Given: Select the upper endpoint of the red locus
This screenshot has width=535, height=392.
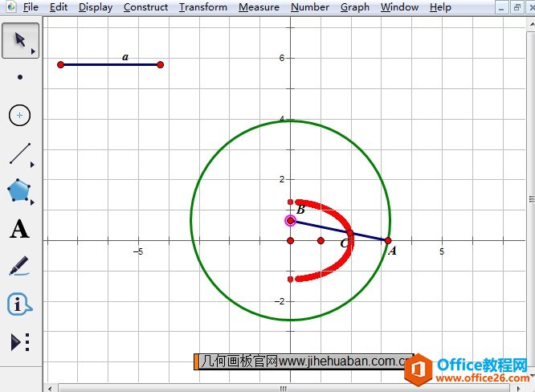Looking at the screenshot, I should coord(290,202).
